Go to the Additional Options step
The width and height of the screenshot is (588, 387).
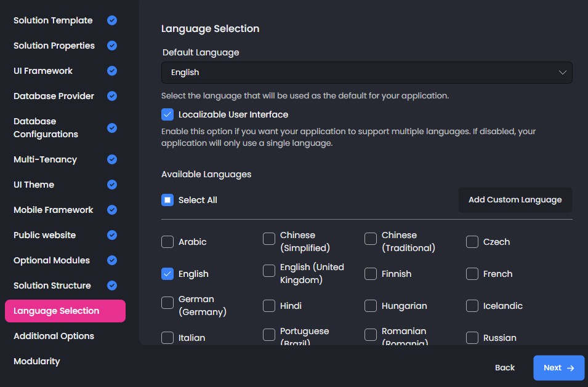[x=54, y=336]
